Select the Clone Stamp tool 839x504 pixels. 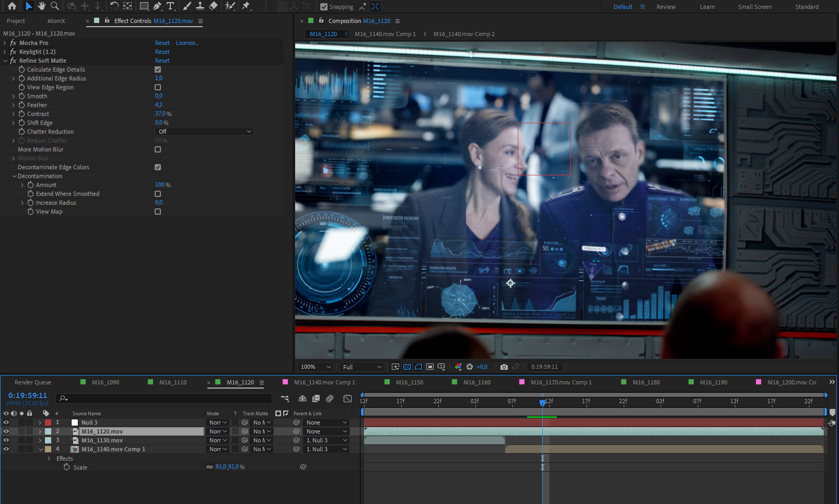point(200,6)
